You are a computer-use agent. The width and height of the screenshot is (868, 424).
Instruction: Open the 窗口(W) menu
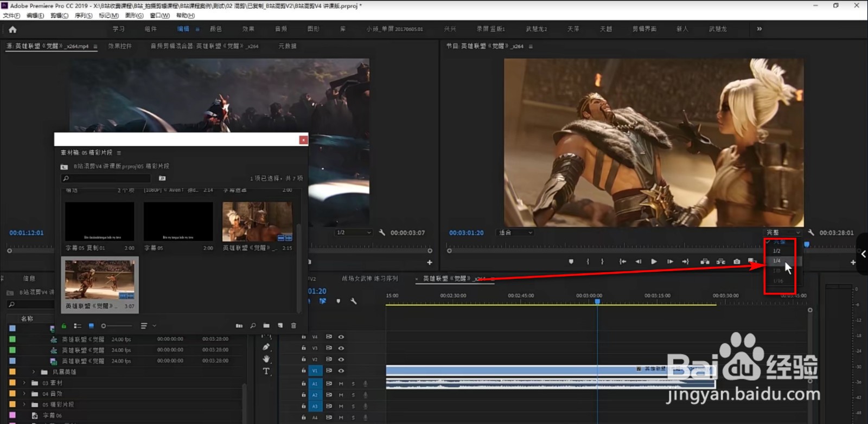point(159,16)
